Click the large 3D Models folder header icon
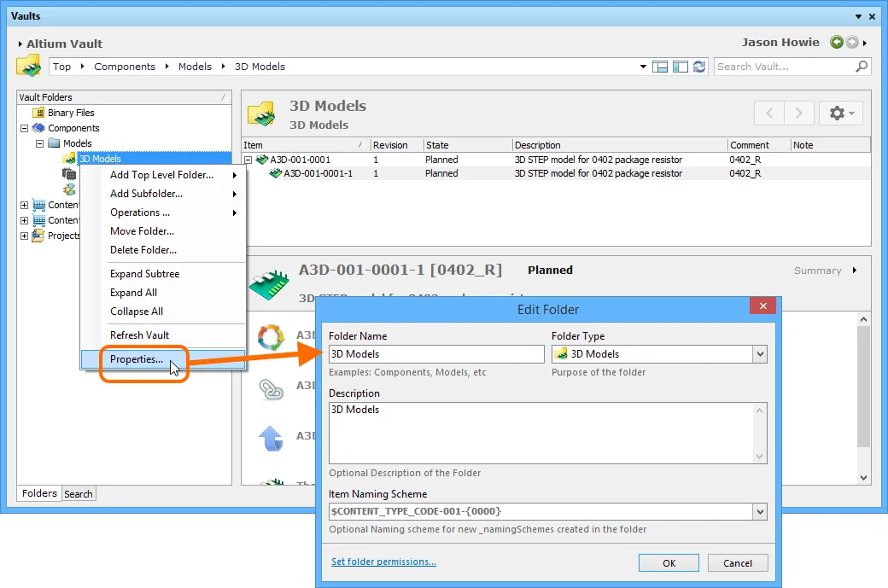 point(261,114)
